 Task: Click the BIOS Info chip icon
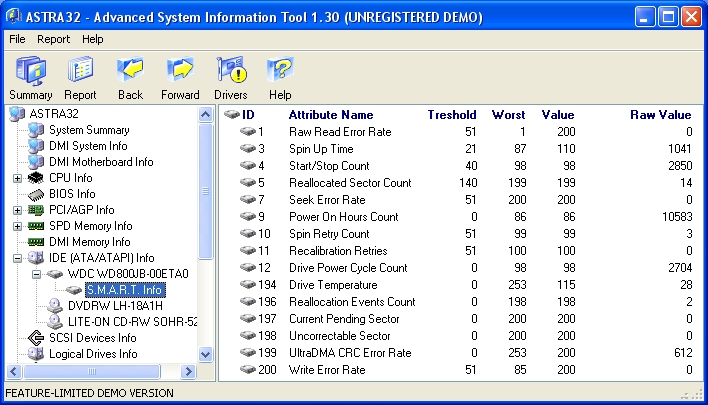coord(36,194)
